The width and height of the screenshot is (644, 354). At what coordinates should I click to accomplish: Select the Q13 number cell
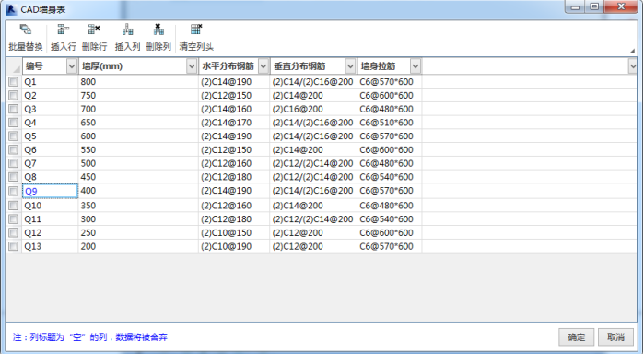click(x=50, y=246)
